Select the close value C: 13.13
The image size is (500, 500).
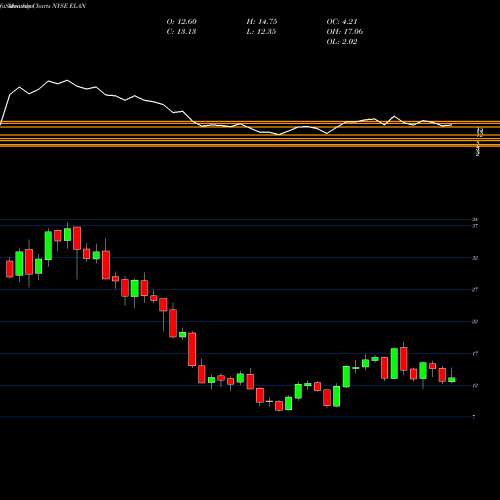pyautogui.click(x=181, y=32)
